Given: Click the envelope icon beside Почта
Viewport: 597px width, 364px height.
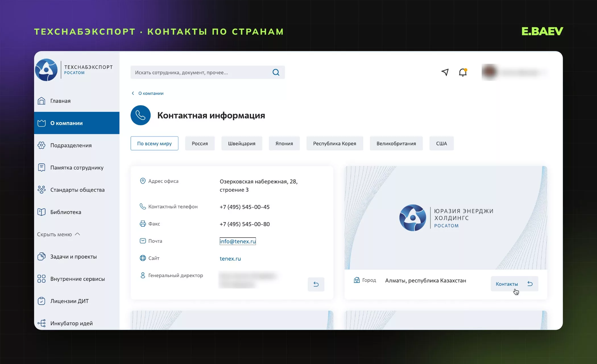Looking at the screenshot, I should click(143, 241).
